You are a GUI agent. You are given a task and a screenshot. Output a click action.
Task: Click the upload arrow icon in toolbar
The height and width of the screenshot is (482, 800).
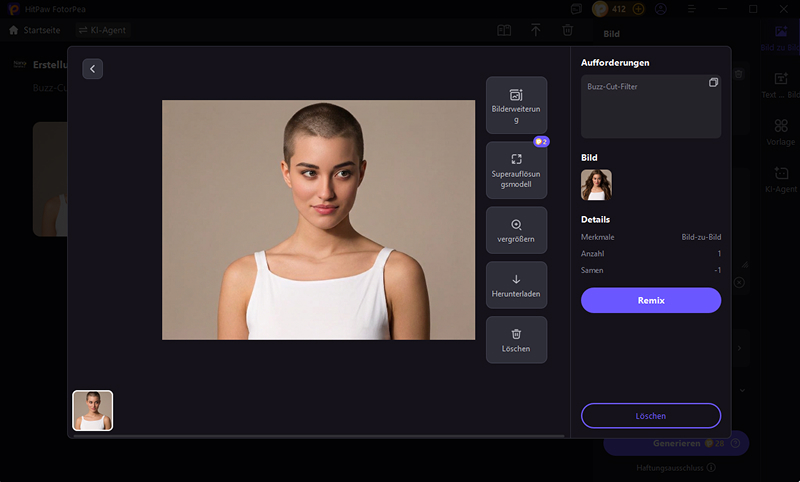[536, 31]
